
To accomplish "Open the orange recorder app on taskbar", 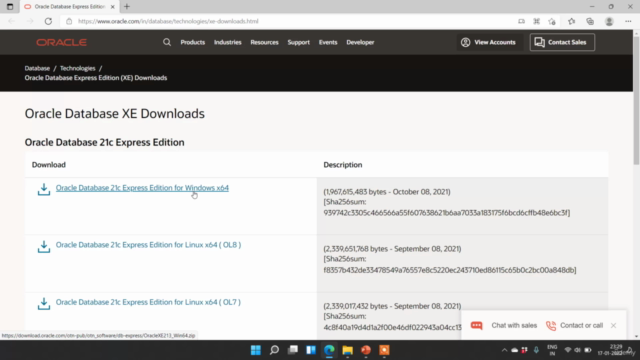I will point(384,350).
